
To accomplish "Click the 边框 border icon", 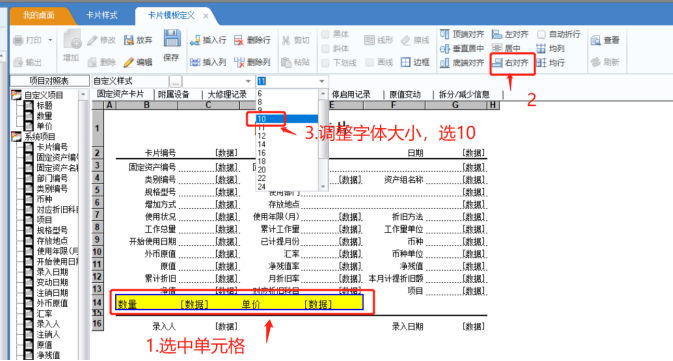I will (x=406, y=62).
